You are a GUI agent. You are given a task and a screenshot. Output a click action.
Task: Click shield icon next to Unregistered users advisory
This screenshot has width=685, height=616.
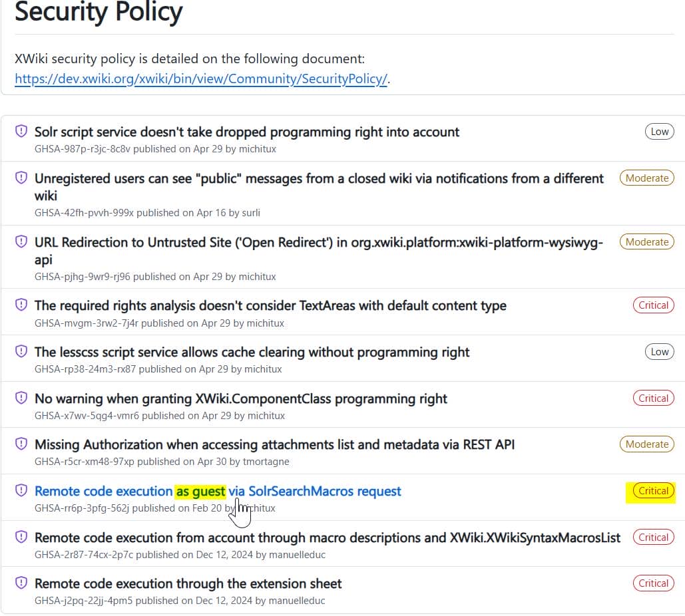(x=21, y=178)
